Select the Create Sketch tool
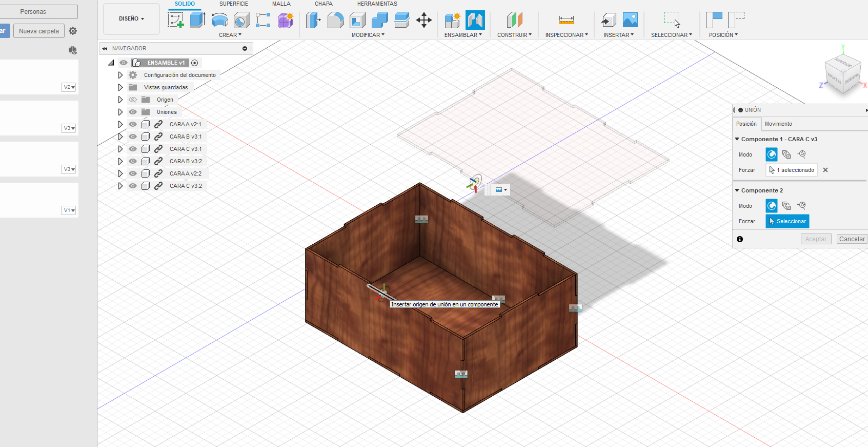Viewport: 868px width, 447px height. [x=176, y=20]
